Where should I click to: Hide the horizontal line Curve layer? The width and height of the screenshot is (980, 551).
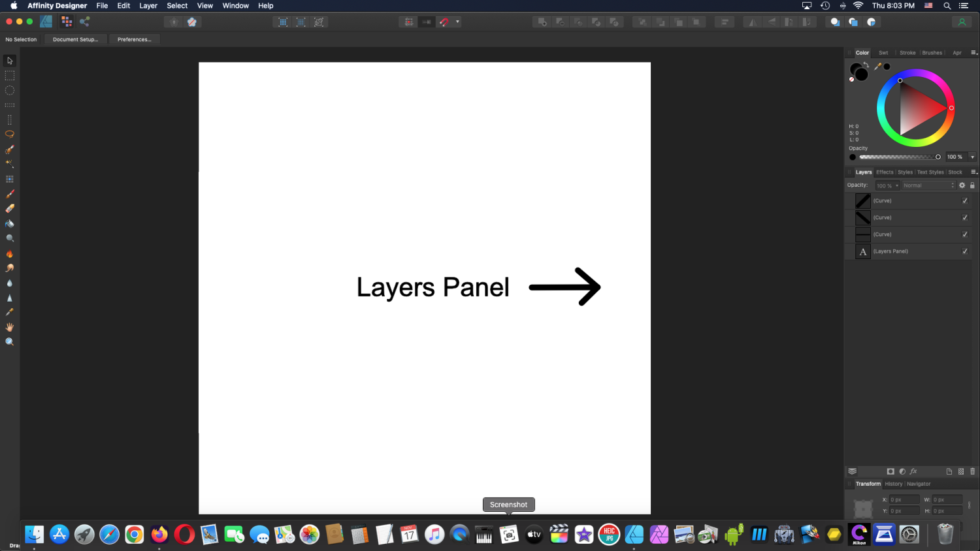tap(965, 234)
